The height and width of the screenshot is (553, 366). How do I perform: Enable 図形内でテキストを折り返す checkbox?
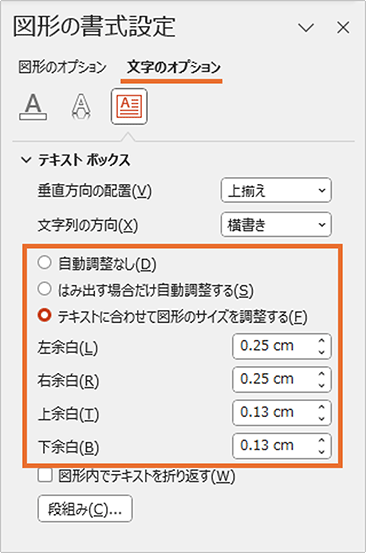[45, 475]
